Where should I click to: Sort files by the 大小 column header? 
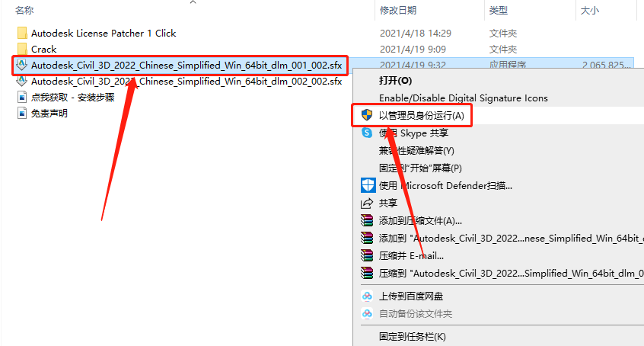pos(589,10)
